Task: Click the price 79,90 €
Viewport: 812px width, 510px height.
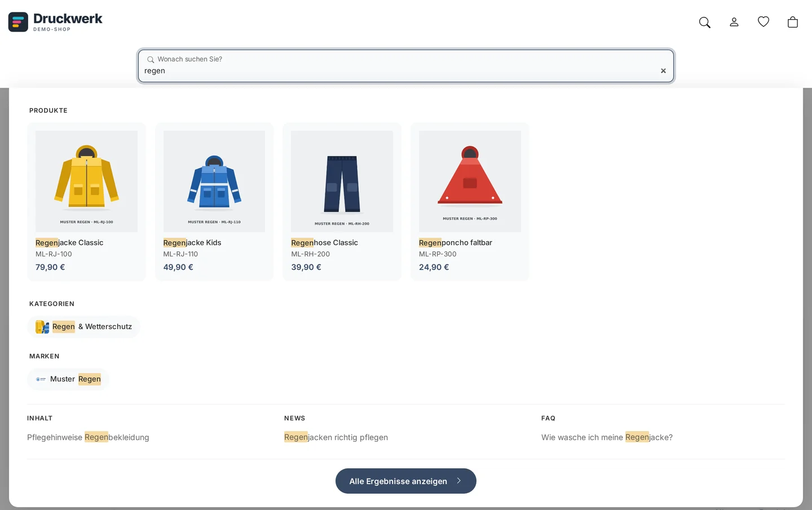Action: [x=50, y=267]
